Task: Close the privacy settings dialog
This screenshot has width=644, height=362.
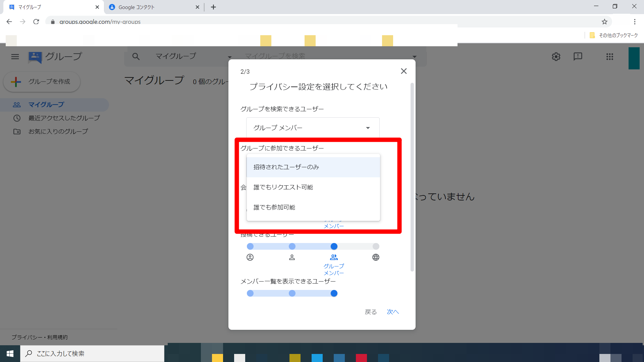Action: point(404,71)
